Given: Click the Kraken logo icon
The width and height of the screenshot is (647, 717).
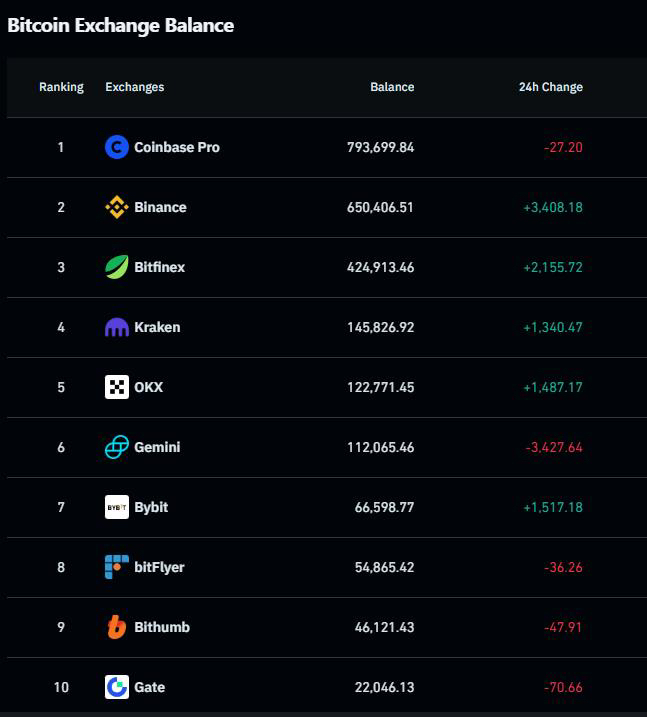Looking at the screenshot, I should (117, 327).
